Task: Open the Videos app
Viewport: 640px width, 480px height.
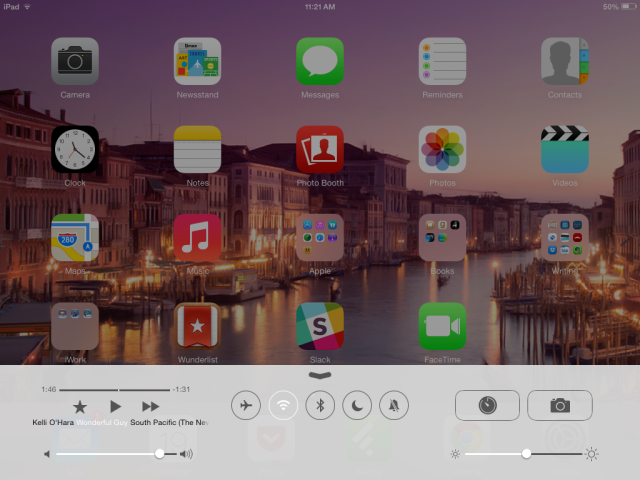Action: pos(565,149)
